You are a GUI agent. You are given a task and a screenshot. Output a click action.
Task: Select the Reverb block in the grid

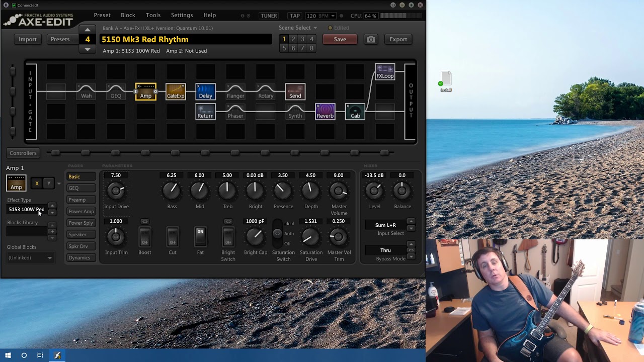pyautogui.click(x=325, y=112)
